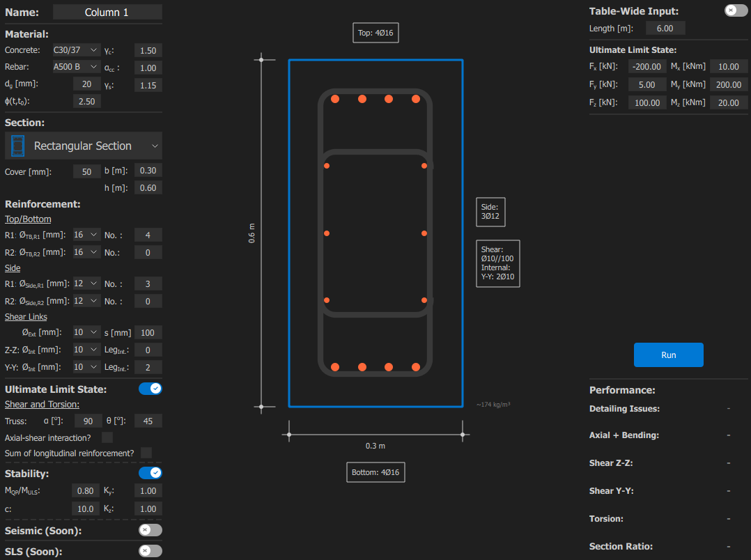Open Top/Bottom R2 diameter dropdown
This screenshot has height=560, width=751.
86,252
